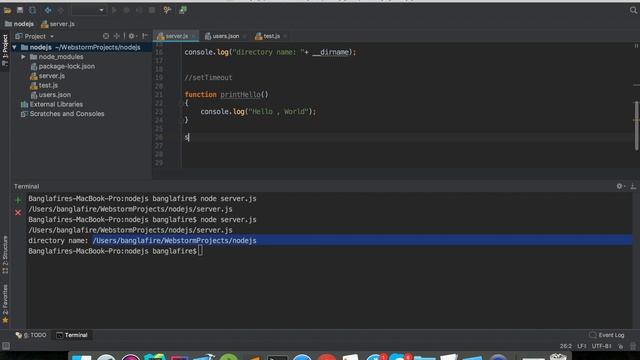Click the yellow tools icon in main toolbar
640x360 pixels.
coord(167,10)
